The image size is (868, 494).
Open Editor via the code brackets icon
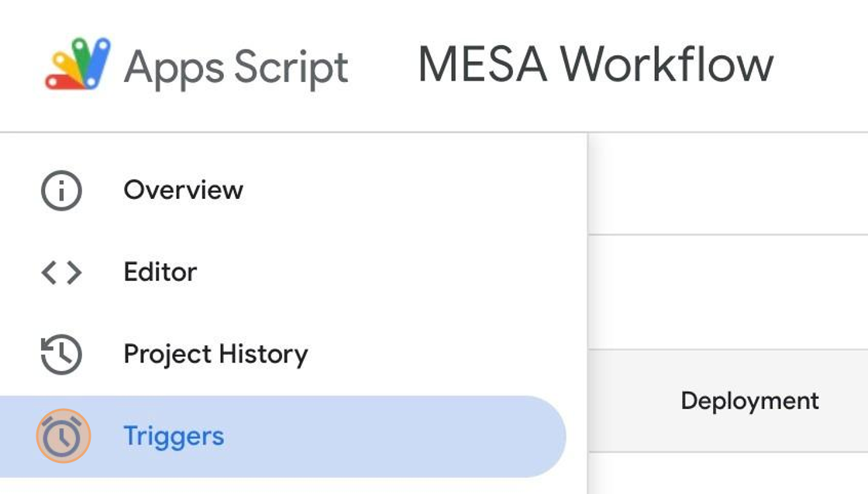61,273
